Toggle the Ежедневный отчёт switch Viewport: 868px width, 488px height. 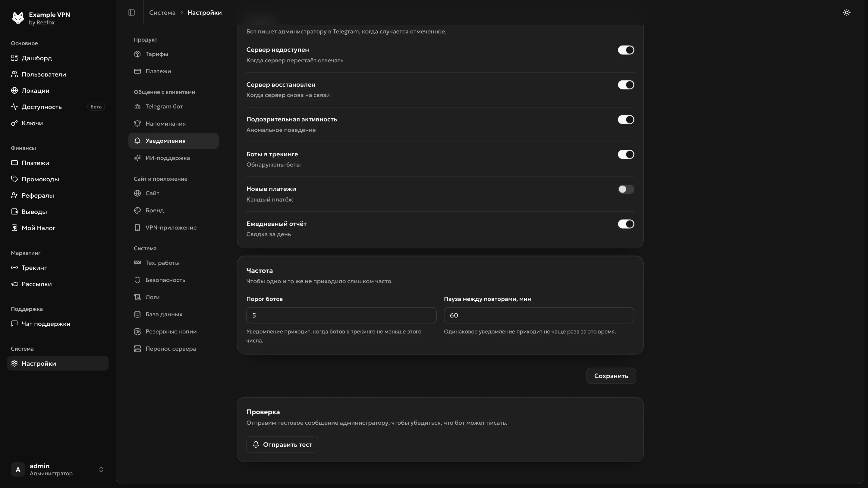point(626,224)
